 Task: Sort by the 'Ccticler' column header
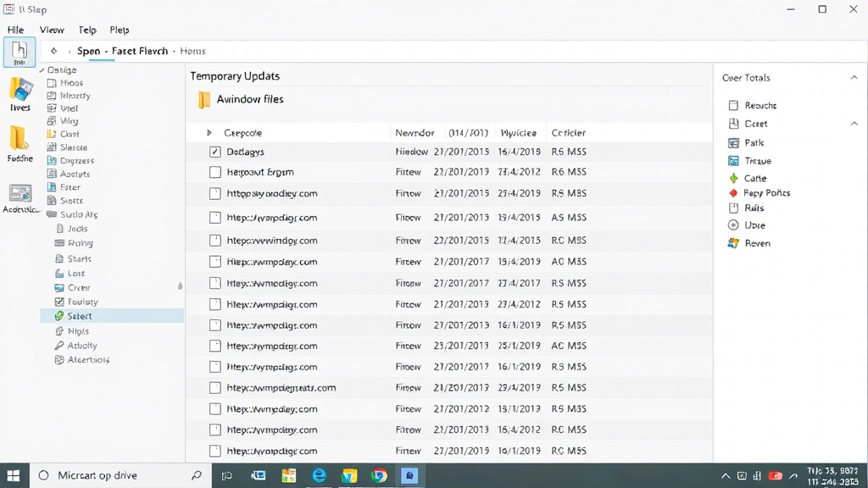(569, 133)
